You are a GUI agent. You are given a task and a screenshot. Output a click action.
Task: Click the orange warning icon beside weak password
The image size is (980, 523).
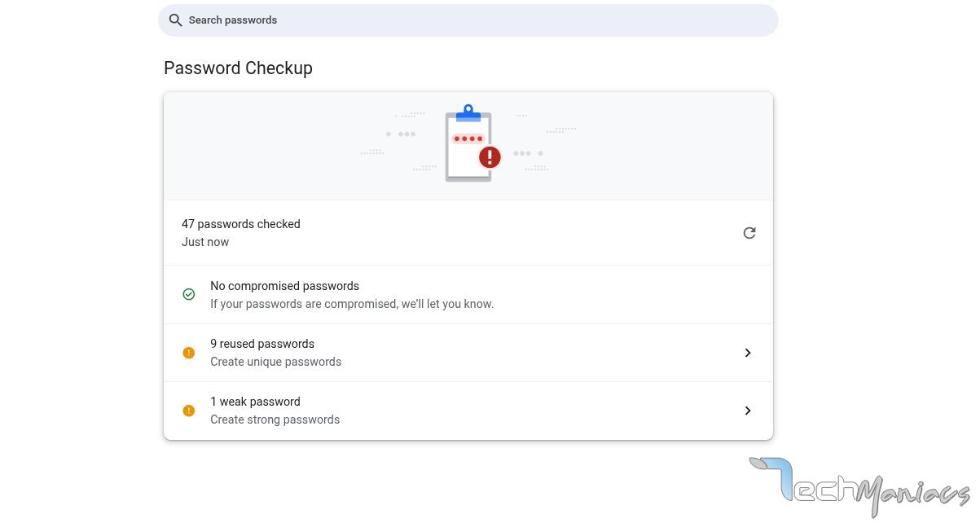(x=189, y=411)
